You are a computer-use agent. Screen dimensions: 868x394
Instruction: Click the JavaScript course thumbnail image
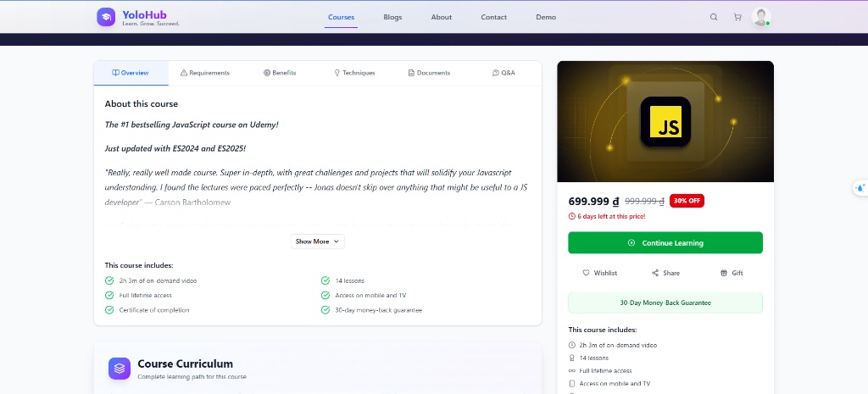665,121
